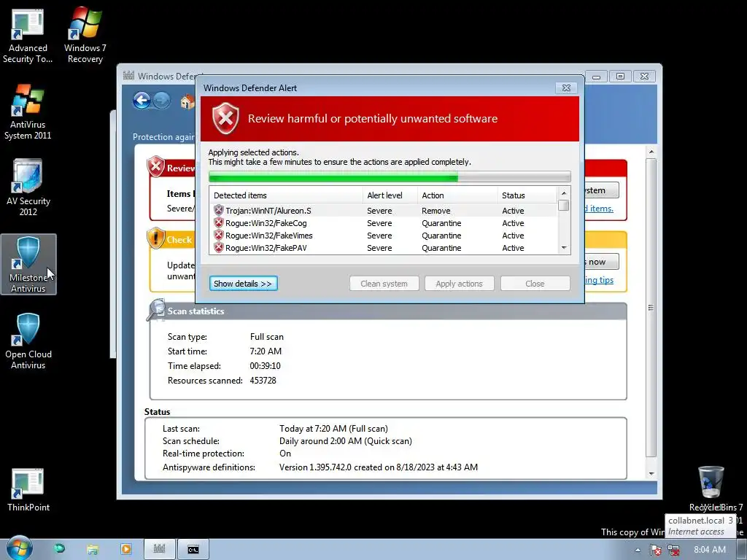747x560 pixels.
Task: Click 'Daily around 2:00 AM (Quick scan)' text
Action: (346, 441)
